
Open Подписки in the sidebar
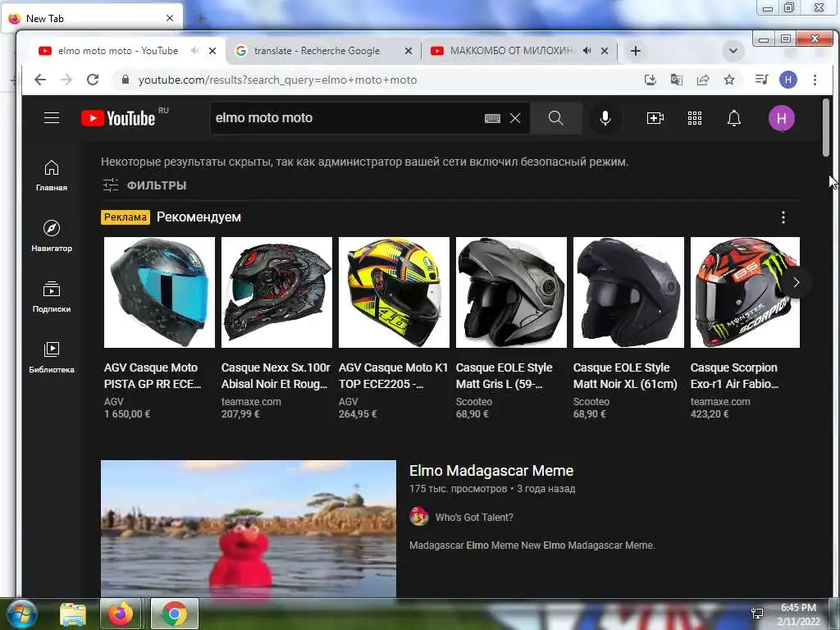pyautogui.click(x=52, y=296)
